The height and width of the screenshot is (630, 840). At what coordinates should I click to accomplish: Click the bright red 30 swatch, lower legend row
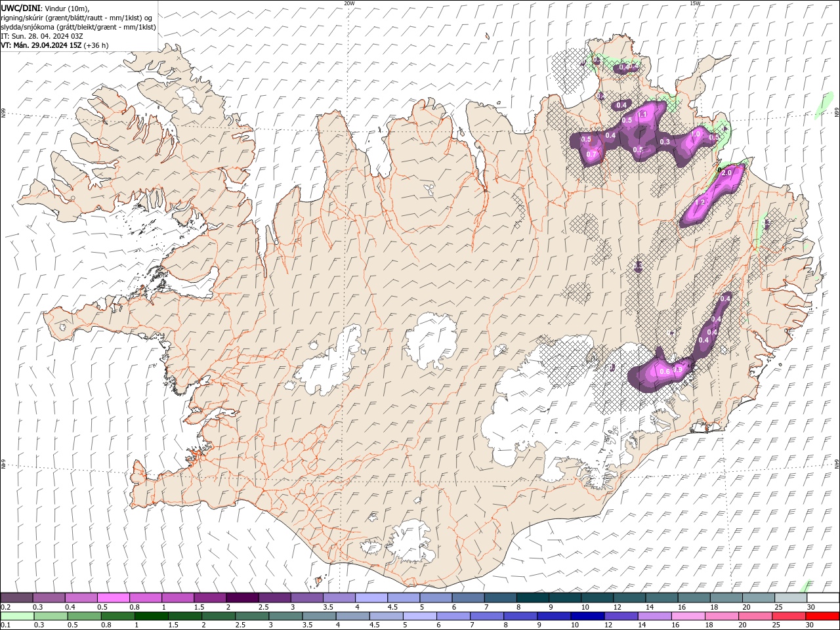pyautogui.click(x=822, y=616)
